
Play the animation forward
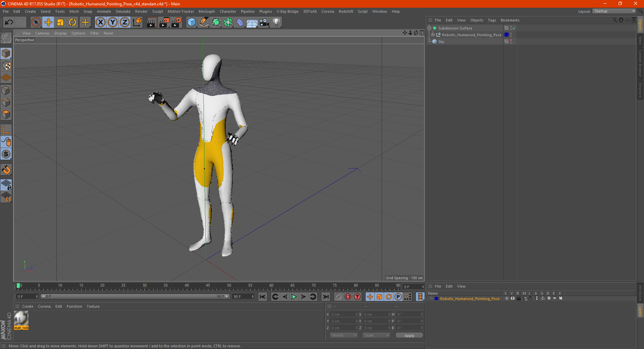click(x=294, y=297)
